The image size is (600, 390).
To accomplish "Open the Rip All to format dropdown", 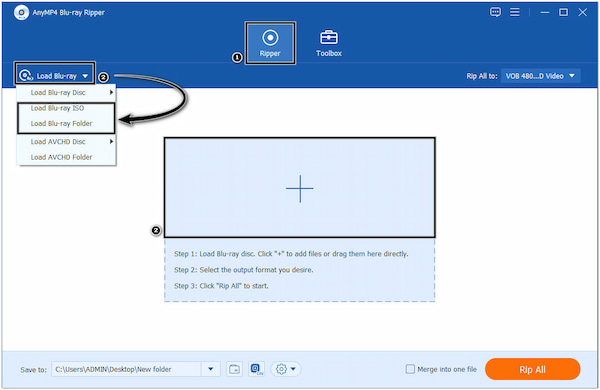I will (541, 76).
